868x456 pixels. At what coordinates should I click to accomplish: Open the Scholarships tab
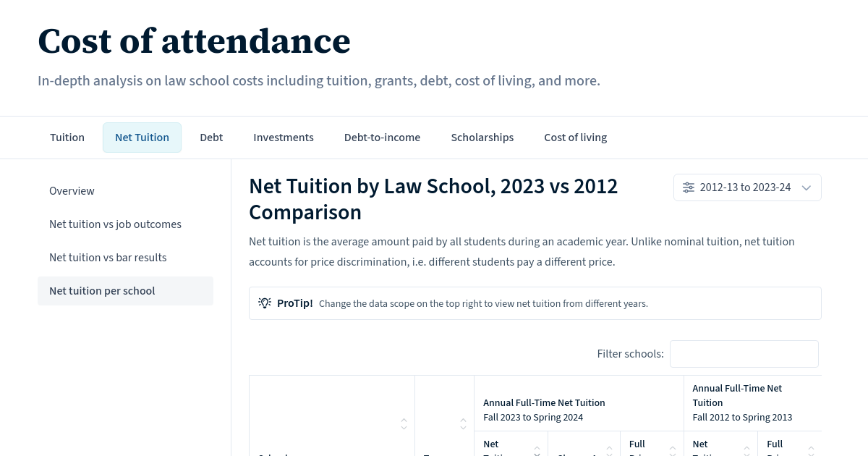coord(482,137)
